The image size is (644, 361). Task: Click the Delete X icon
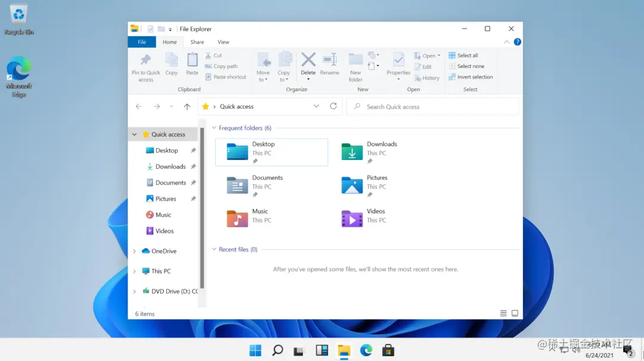point(308,59)
